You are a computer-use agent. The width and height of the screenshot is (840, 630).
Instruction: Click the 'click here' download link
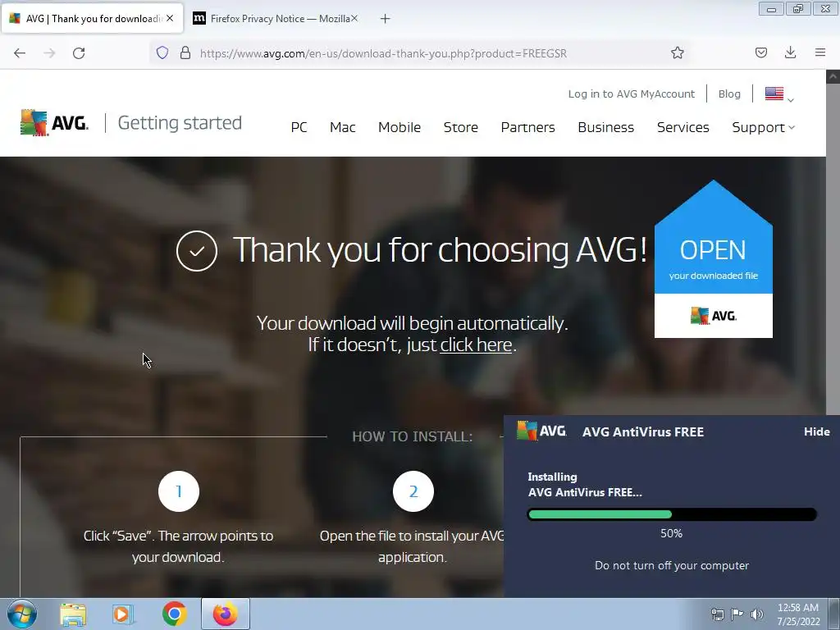point(476,345)
